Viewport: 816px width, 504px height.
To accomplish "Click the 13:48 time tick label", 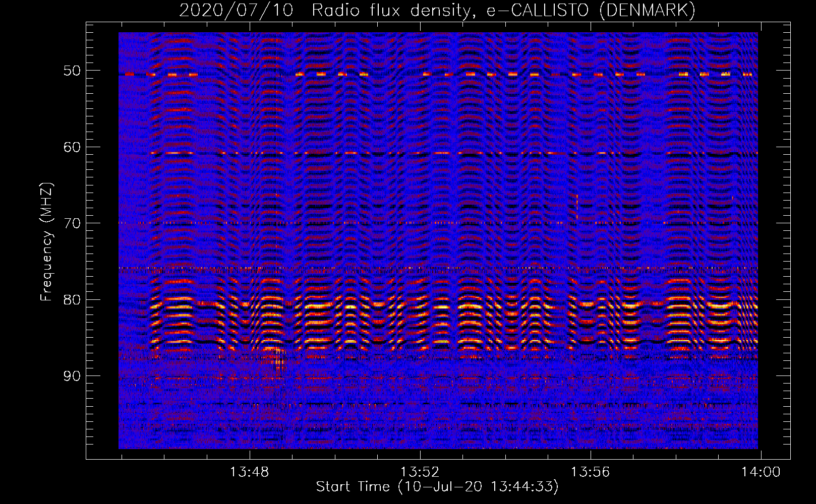I will pyautogui.click(x=250, y=472).
